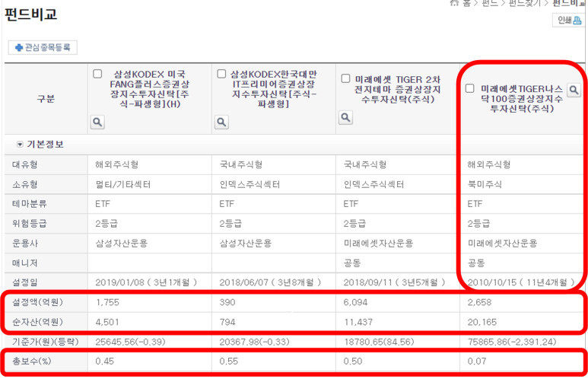Click the 순자산 value 794
588x379 pixels.
coord(227,322)
